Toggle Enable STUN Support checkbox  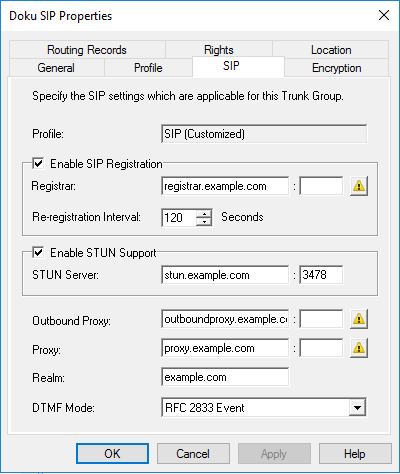coord(38,253)
